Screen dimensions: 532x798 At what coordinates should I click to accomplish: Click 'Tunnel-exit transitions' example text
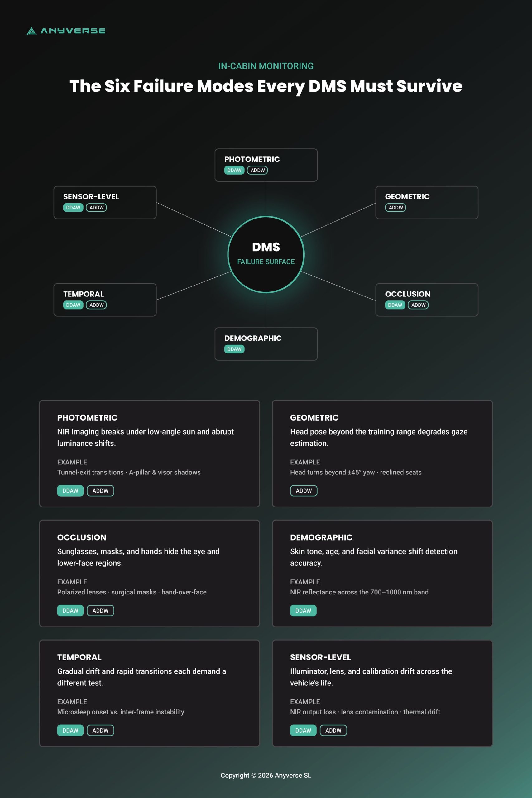point(90,472)
